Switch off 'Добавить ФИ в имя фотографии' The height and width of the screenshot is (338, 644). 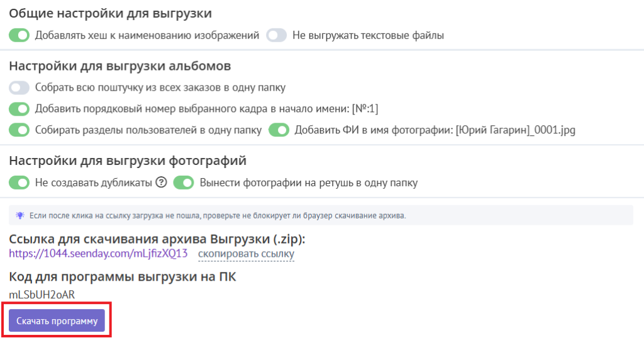point(279,130)
